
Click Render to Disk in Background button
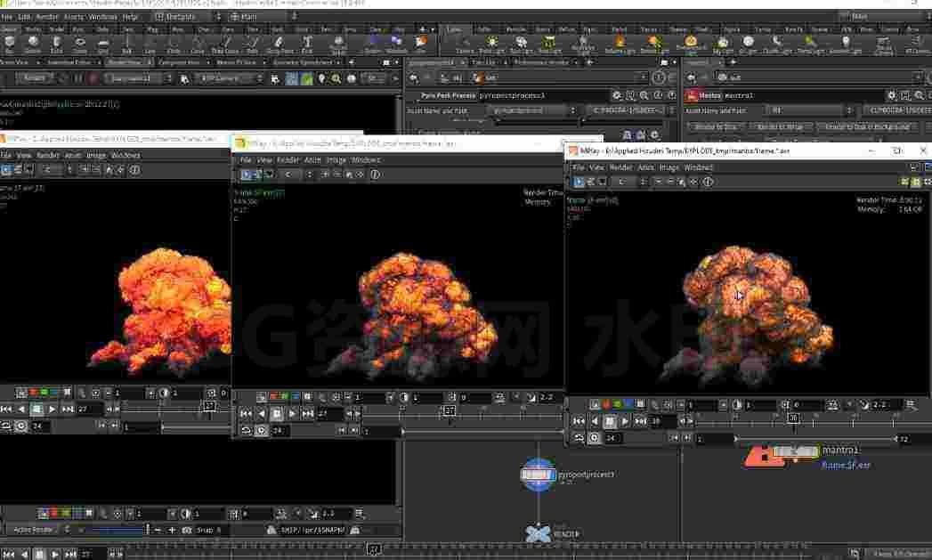(868, 126)
